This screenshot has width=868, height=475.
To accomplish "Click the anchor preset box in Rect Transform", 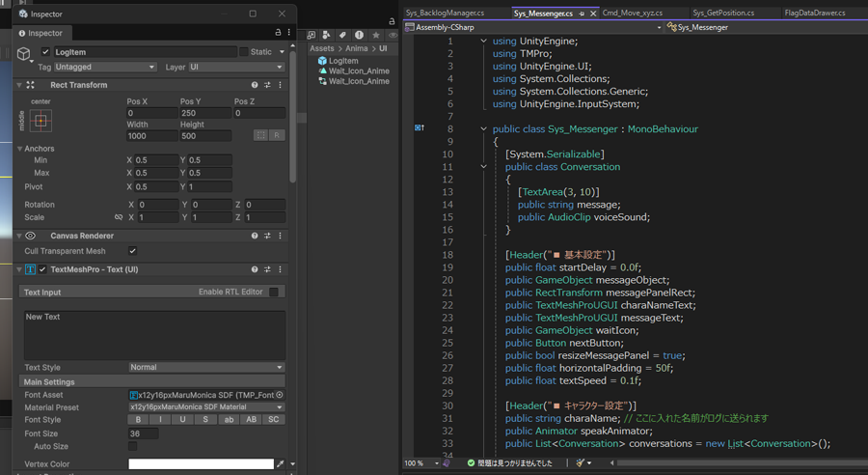I will click(x=41, y=121).
